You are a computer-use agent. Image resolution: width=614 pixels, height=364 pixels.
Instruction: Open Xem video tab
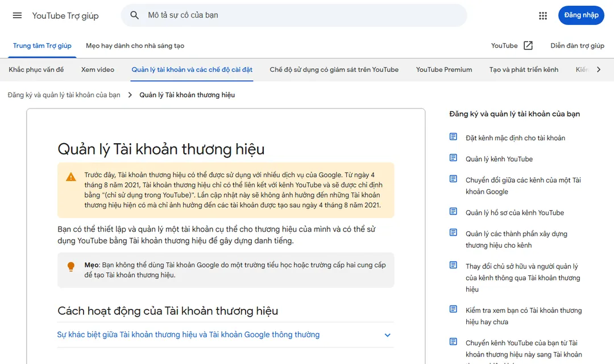pyautogui.click(x=98, y=70)
